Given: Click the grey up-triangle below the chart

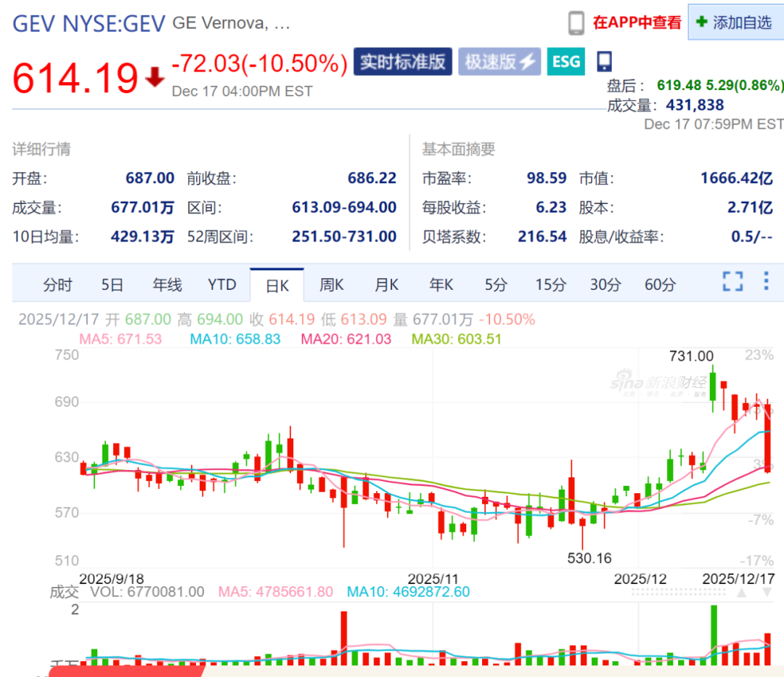Looking at the screenshot, I should pyautogui.click(x=742, y=593).
